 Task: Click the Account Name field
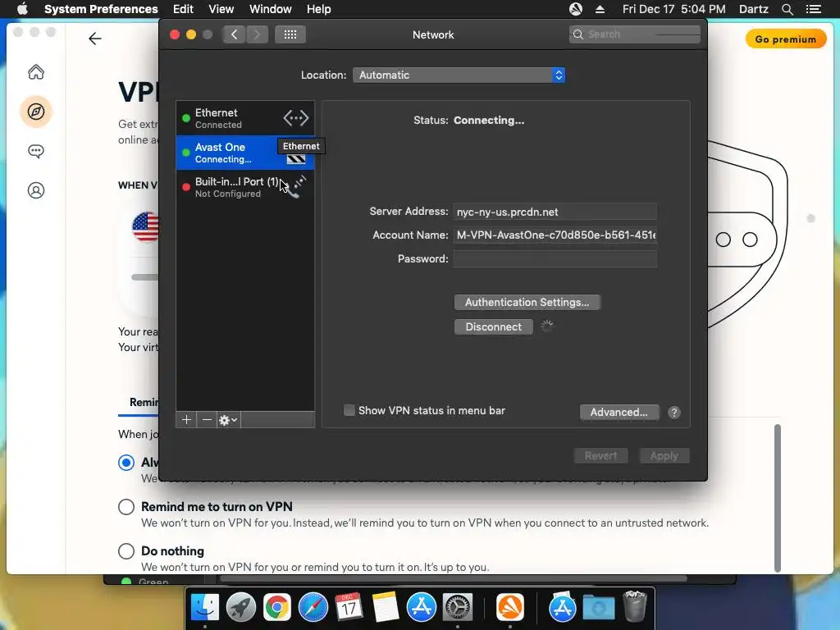coord(555,235)
